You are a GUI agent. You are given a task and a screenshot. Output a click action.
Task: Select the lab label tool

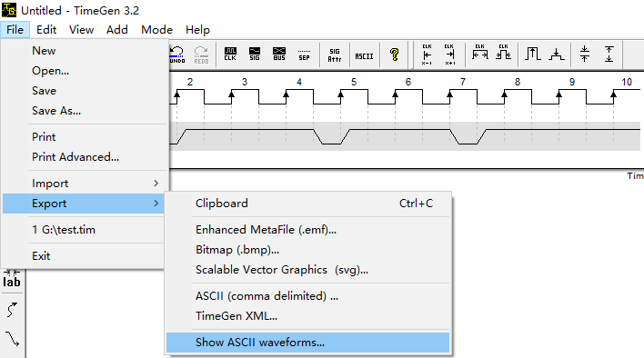[x=12, y=279]
